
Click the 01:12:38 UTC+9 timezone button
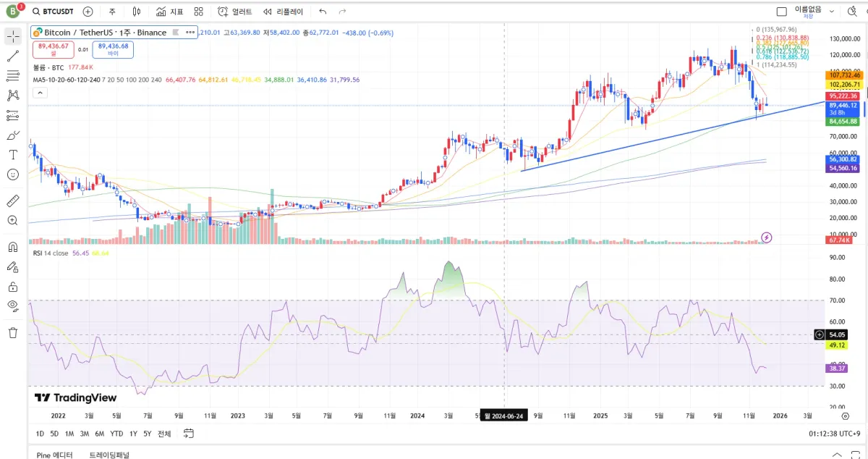(834, 434)
